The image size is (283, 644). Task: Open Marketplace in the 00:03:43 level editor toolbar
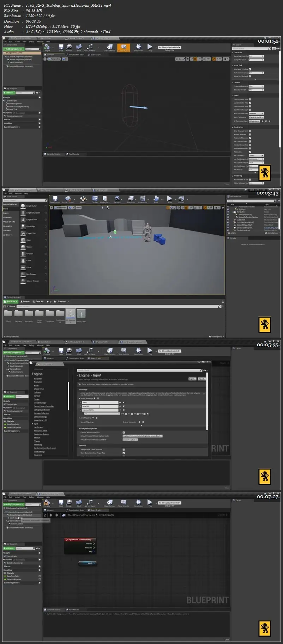[x=105, y=200]
